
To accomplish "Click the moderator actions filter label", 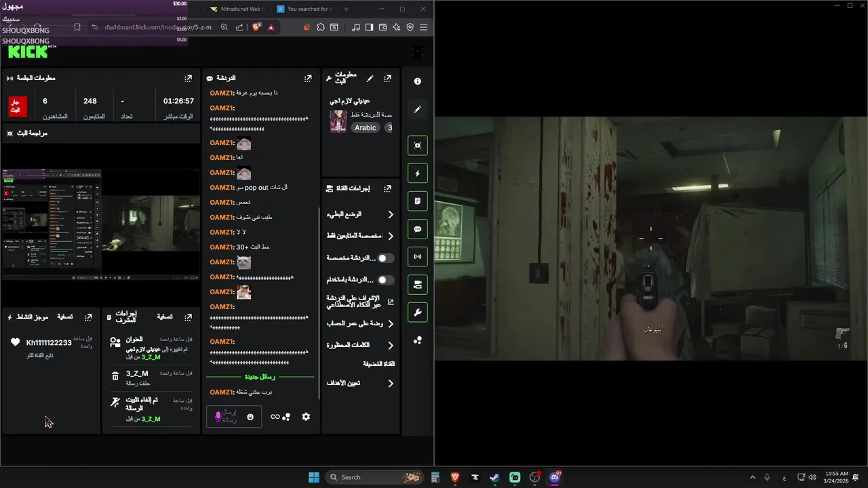I will point(165,317).
